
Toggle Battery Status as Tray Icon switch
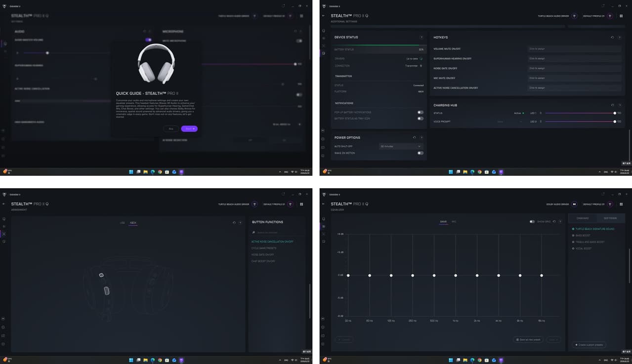tap(420, 119)
